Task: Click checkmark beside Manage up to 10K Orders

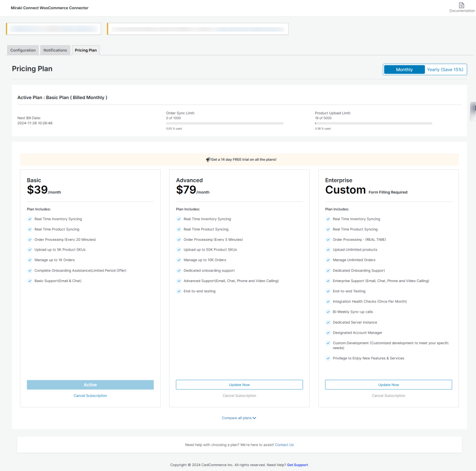Action: coord(179,260)
